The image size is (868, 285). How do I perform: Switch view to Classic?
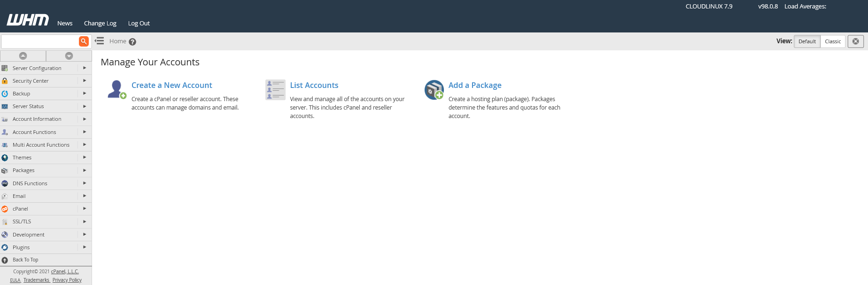(833, 41)
